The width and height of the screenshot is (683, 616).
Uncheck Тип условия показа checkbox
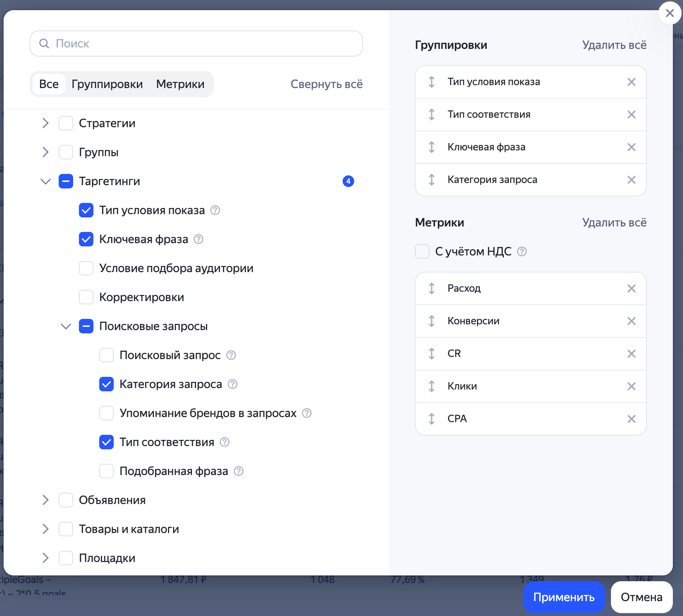[x=86, y=210]
